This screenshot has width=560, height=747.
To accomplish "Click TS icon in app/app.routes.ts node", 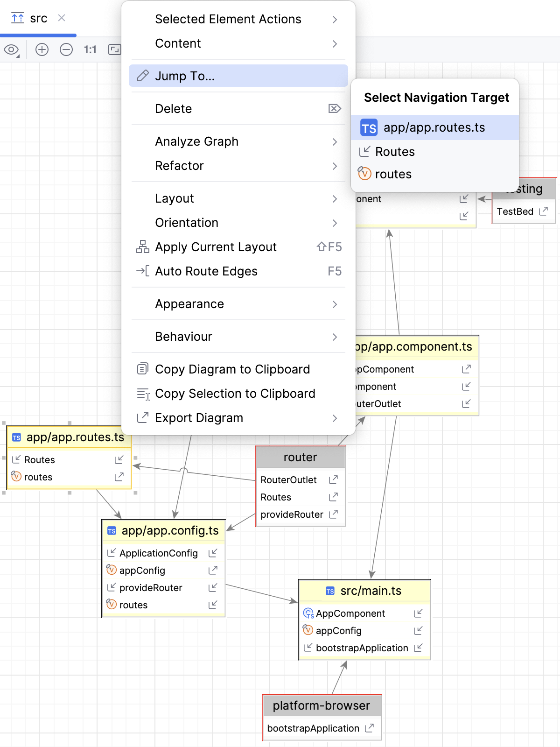I will [16, 437].
